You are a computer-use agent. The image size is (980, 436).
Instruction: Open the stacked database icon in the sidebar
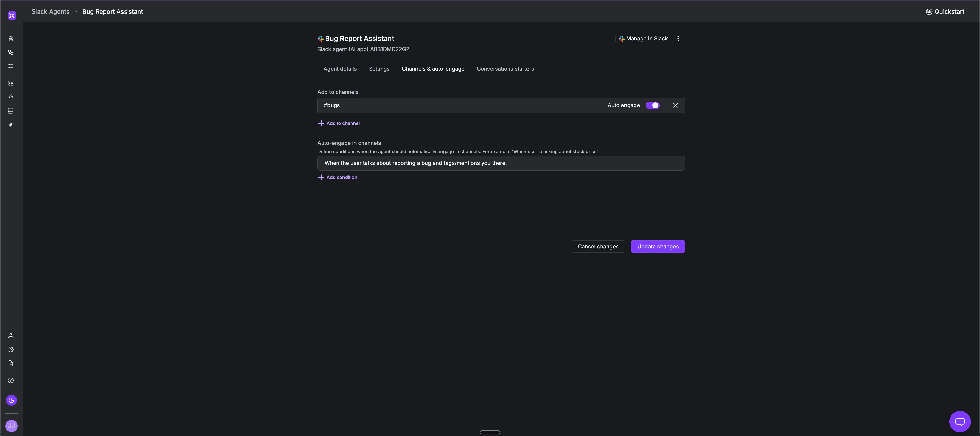click(11, 111)
